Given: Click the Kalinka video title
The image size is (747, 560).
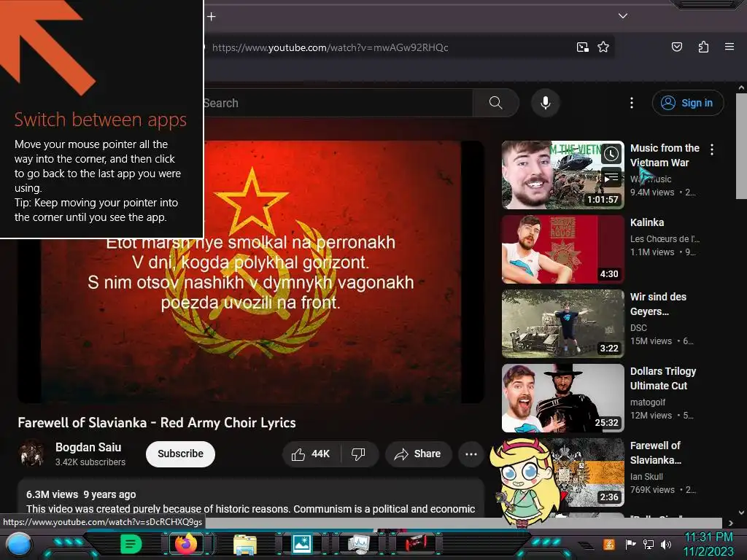Looking at the screenshot, I should pos(647,222).
